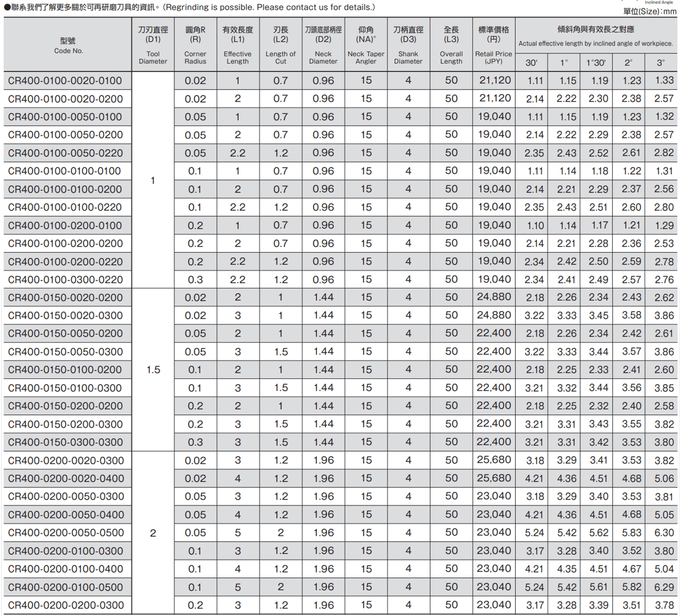Click the Neck Taper Angler (NA) header

coord(366,45)
